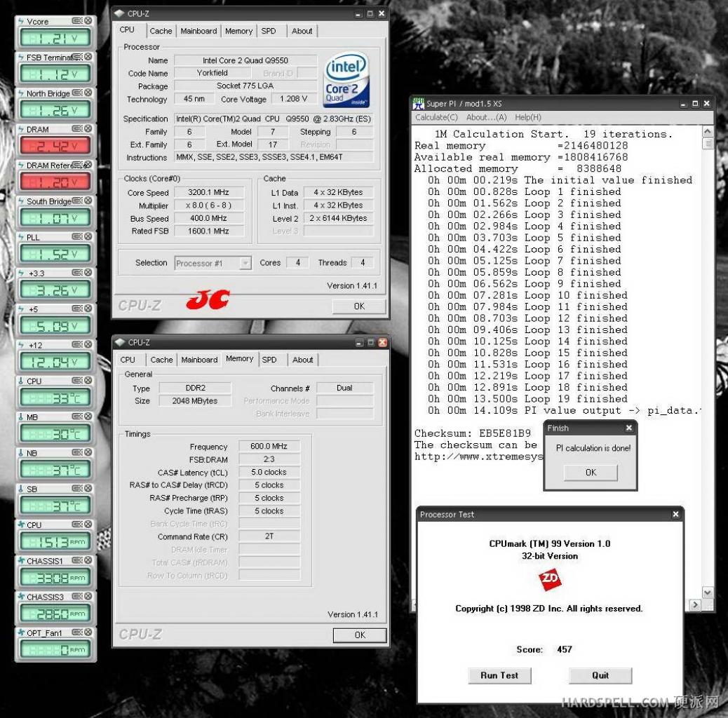The height and width of the screenshot is (718, 728).
Task: Open settings icon on South Bridge voltage widget
Action: pyautogui.click(x=77, y=201)
